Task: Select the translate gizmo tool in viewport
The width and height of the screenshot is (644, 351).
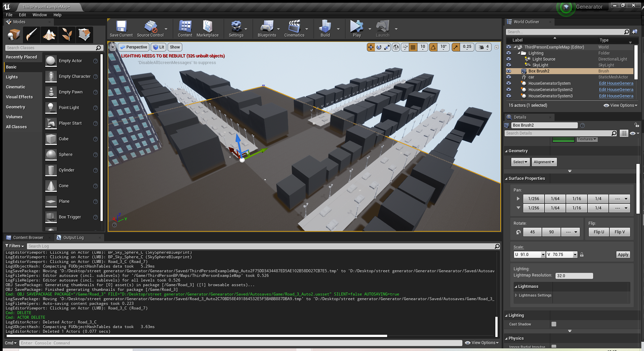Action: pos(371,47)
